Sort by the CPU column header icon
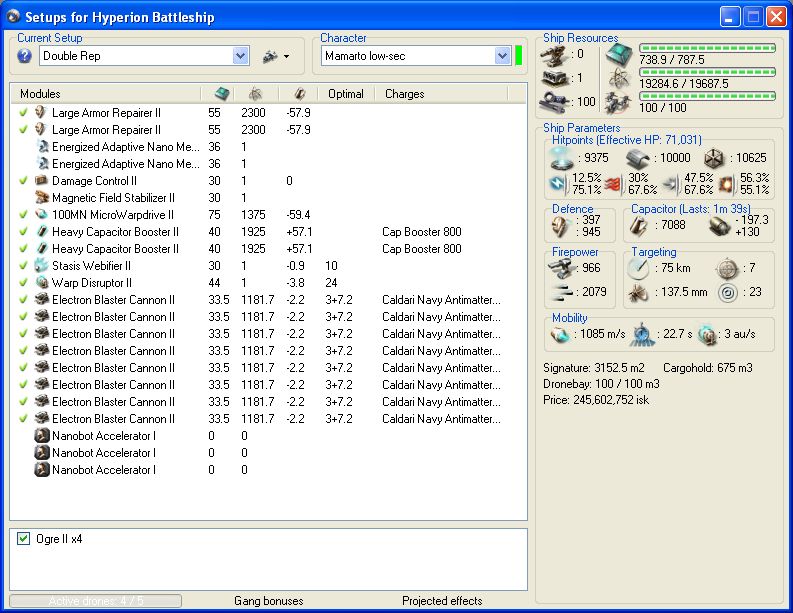The width and height of the screenshot is (793, 613). [222, 94]
